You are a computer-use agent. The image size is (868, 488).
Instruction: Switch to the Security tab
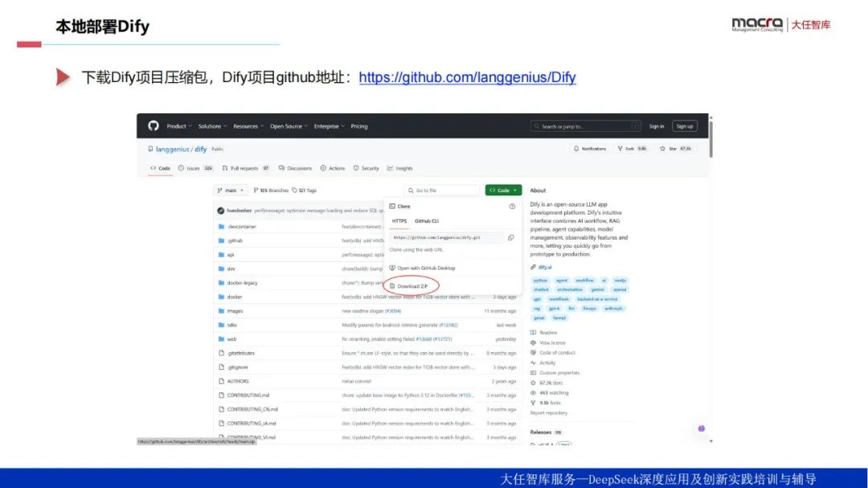click(366, 168)
